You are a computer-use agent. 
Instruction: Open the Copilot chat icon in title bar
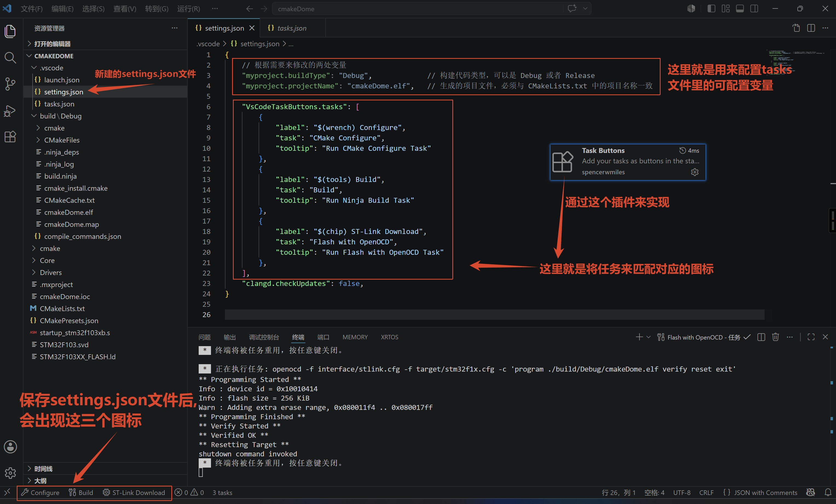572,8
